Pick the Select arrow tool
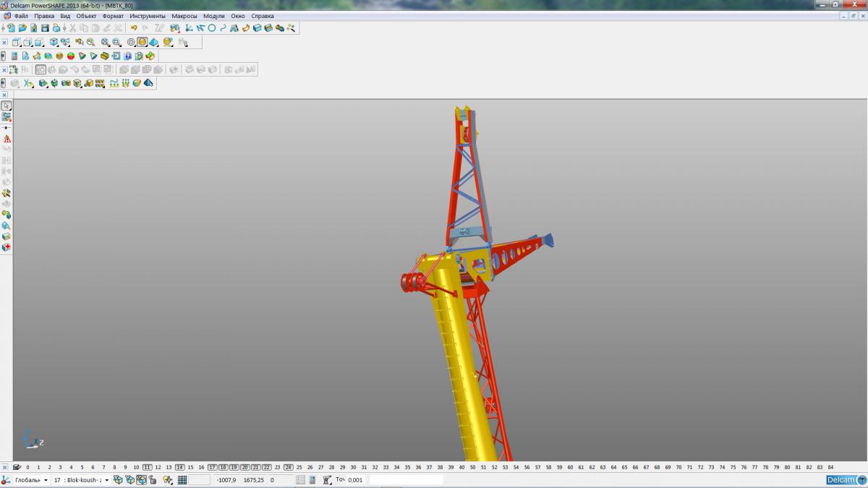868x488 pixels. (7, 106)
